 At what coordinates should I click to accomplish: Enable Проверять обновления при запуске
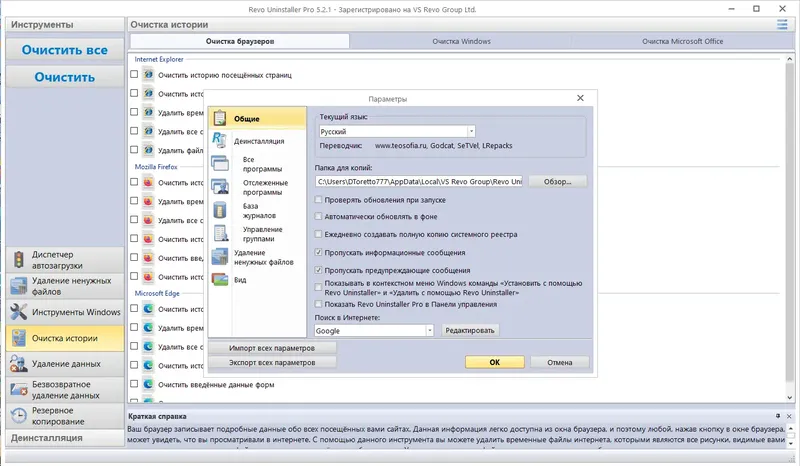[x=318, y=200]
